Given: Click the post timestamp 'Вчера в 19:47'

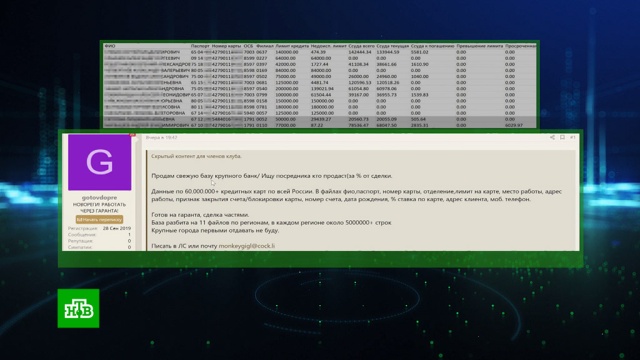Looking at the screenshot, I should click(162, 138).
